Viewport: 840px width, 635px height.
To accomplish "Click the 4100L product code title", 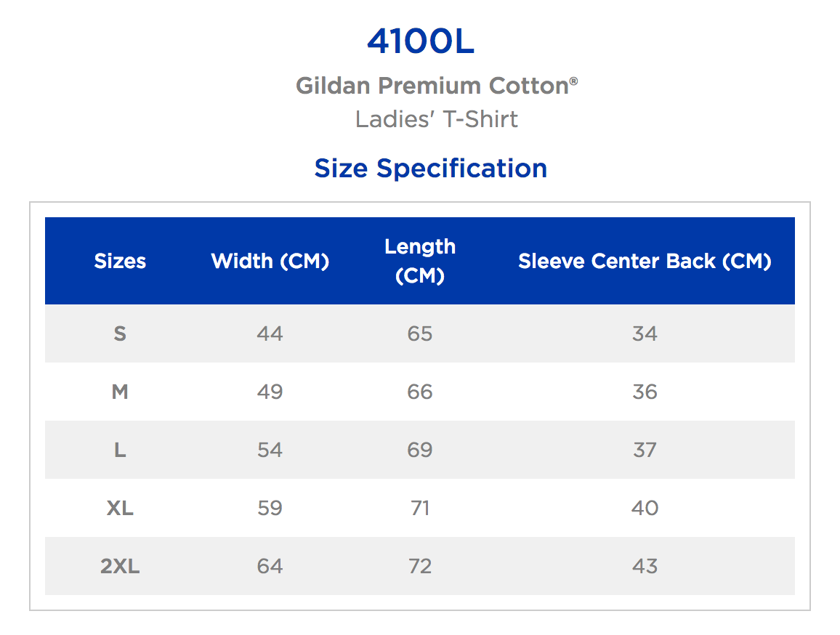I will pyautogui.click(x=420, y=43).
